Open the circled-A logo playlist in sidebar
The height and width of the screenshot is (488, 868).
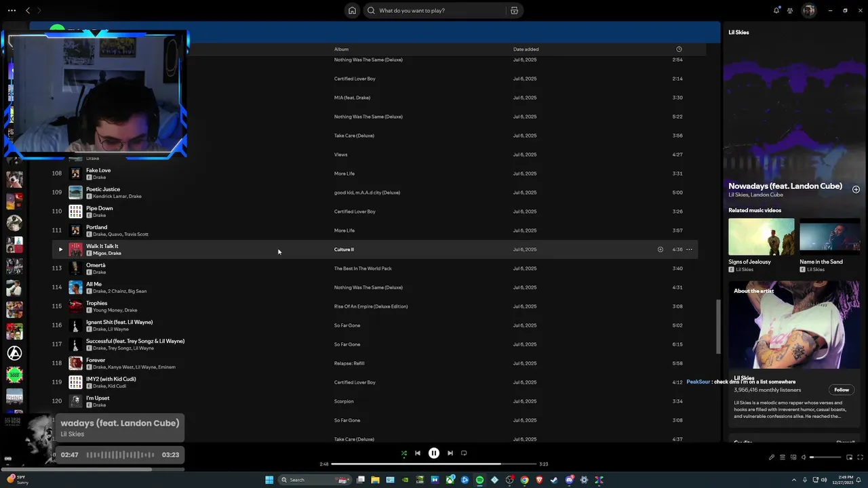click(x=14, y=353)
